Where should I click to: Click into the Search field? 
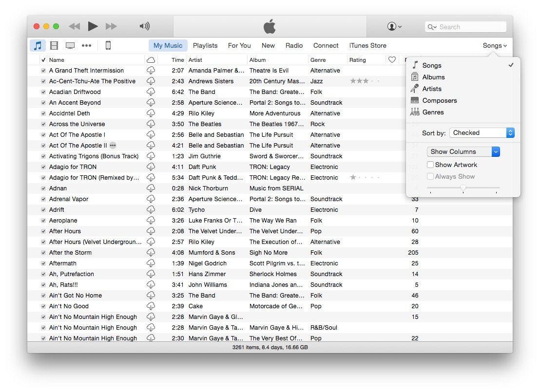point(465,27)
